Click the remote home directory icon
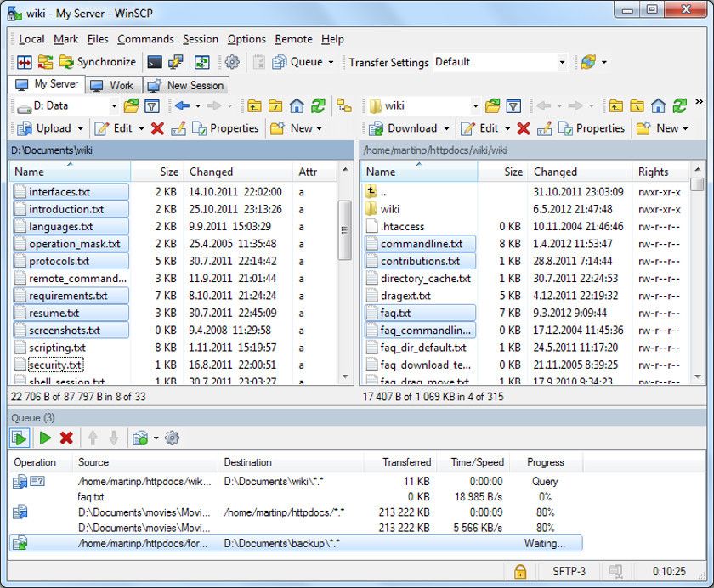Screen dimensions: 714x588 pyautogui.click(x=659, y=106)
